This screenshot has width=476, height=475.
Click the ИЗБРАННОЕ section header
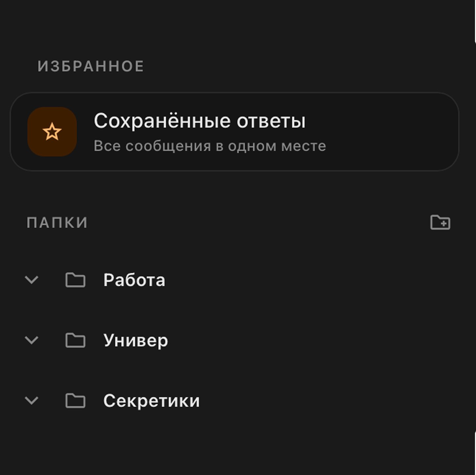(90, 66)
